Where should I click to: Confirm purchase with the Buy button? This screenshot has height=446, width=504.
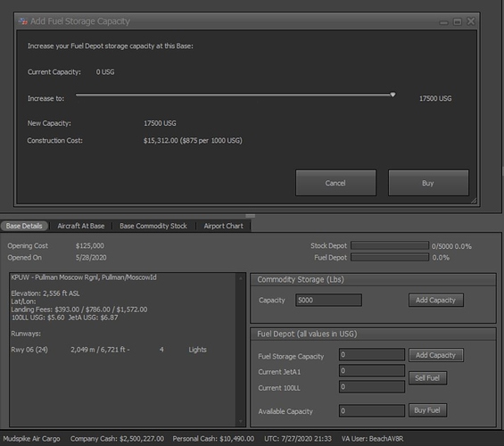pyautogui.click(x=428, y=183)
